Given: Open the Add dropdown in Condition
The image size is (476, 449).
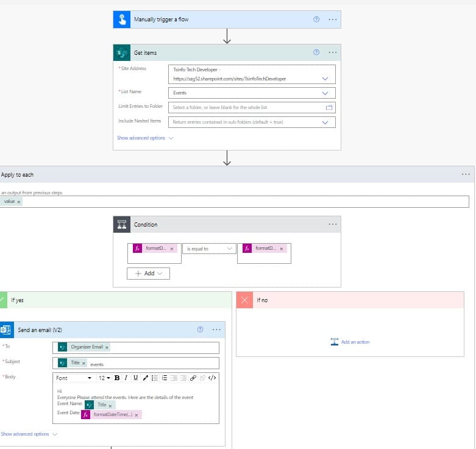Looking at the screenshot, I should pos(148,274).
